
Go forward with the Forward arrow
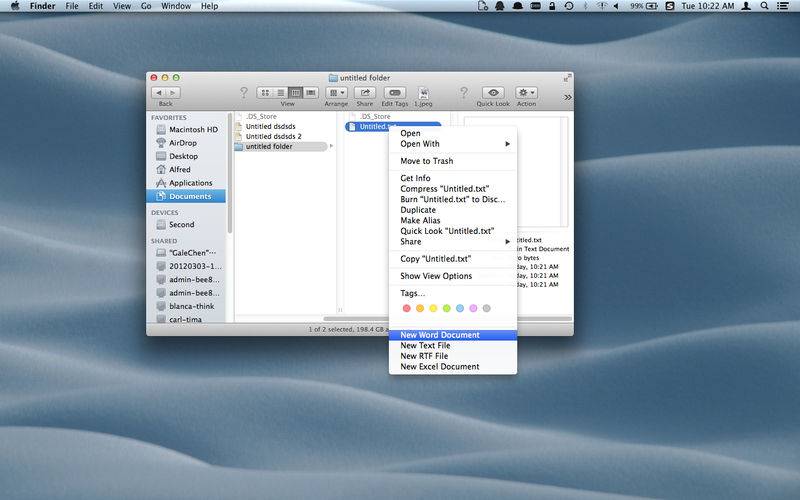pyautogui.click(x=173, y=93)
